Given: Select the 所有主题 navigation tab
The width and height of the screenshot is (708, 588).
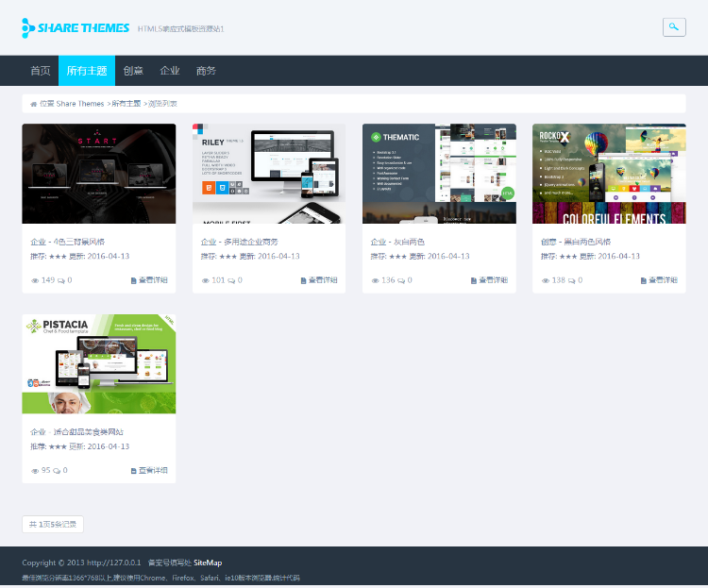Looking at the screenshot, I should coord(86,71).
